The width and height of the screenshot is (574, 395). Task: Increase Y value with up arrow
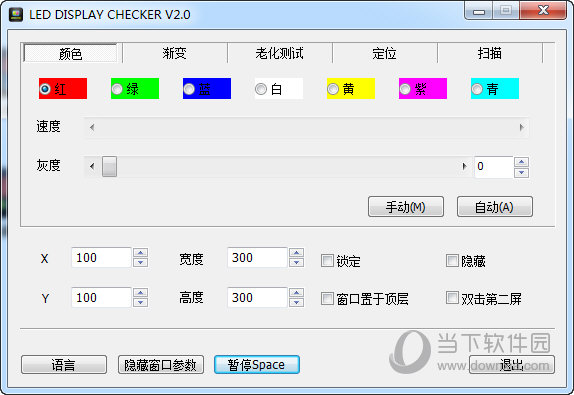point(141,292)
